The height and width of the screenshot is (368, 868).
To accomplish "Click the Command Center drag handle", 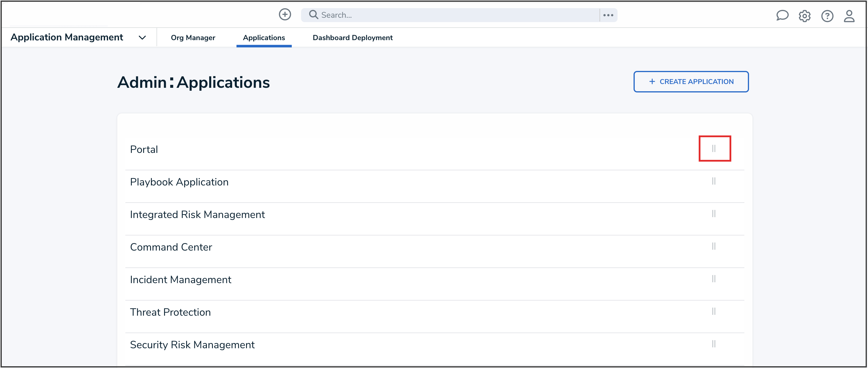I will [714, 246].
